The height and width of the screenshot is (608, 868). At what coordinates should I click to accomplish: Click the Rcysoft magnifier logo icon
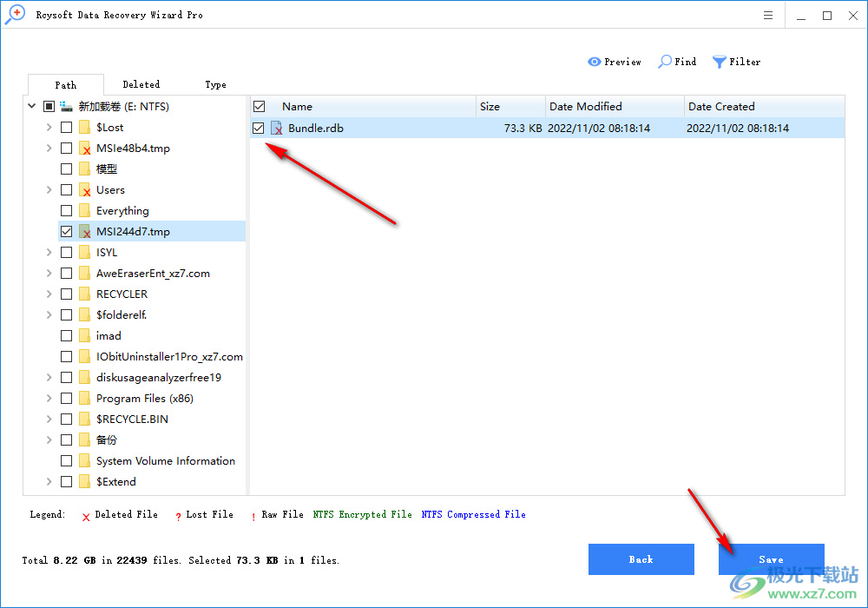[x=14, y=14]
